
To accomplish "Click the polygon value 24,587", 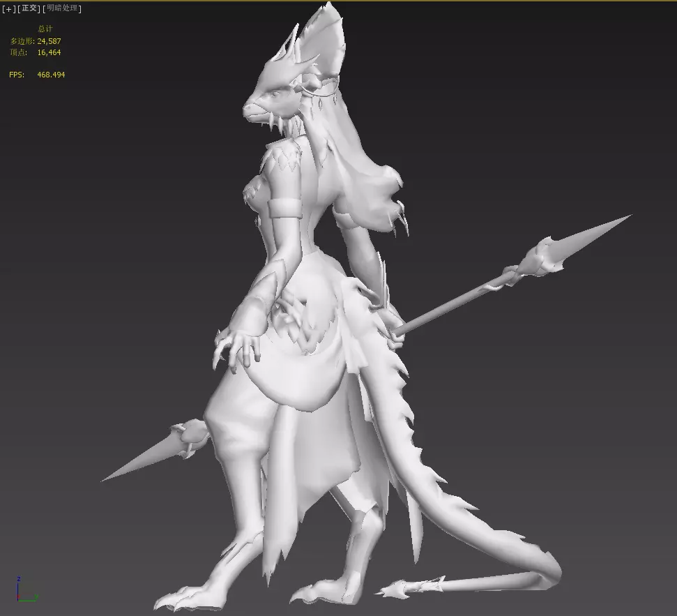I will (49, 41).
